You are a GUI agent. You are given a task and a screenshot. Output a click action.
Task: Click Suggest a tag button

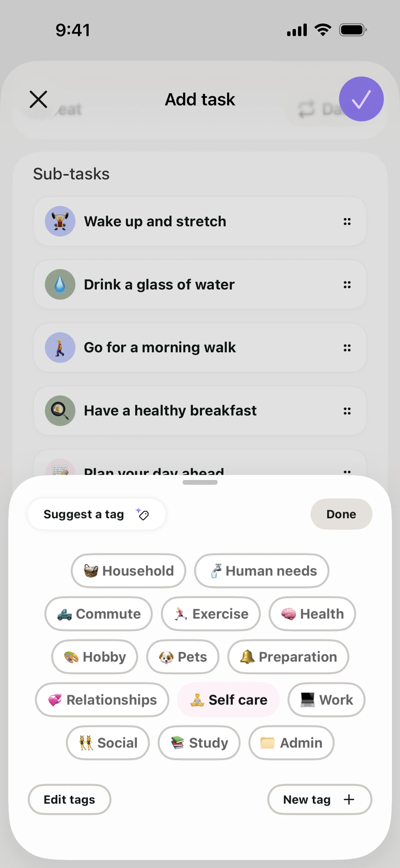[96, 514]
